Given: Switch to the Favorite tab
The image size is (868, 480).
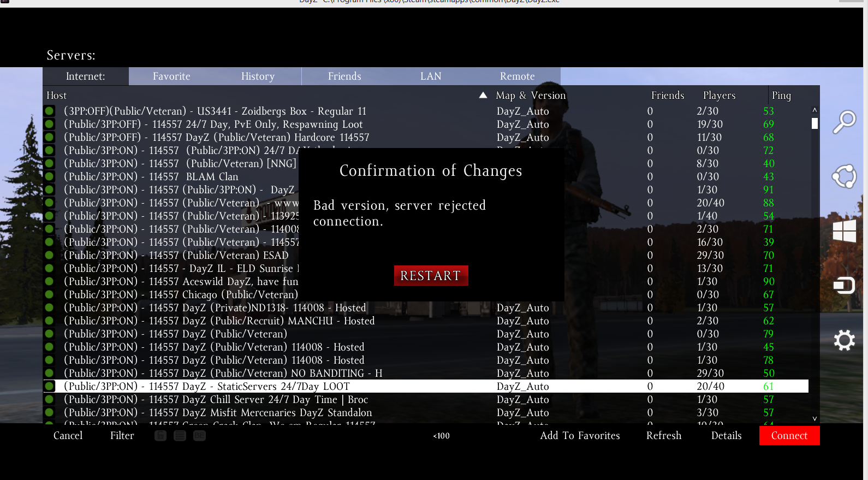Looking at the screenshot, I should 171,76.
